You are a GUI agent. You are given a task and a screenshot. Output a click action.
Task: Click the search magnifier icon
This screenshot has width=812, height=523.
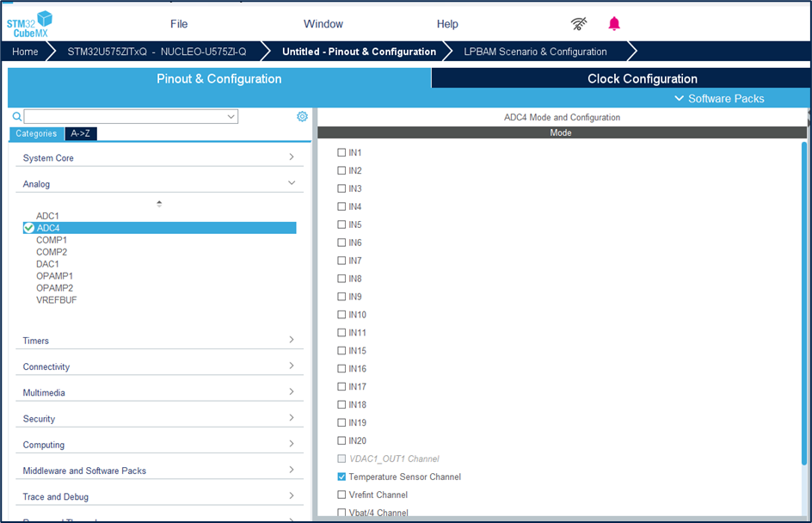click(17, 116)
